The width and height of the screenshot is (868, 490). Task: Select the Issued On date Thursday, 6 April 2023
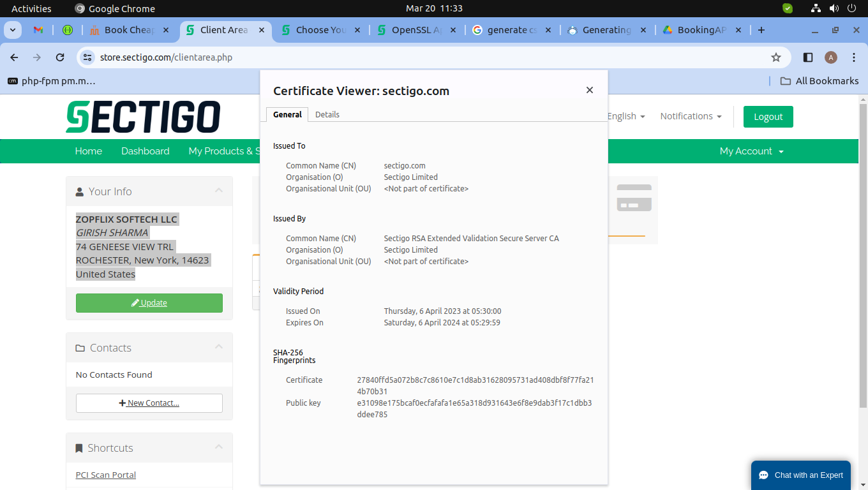coord(442,311)
